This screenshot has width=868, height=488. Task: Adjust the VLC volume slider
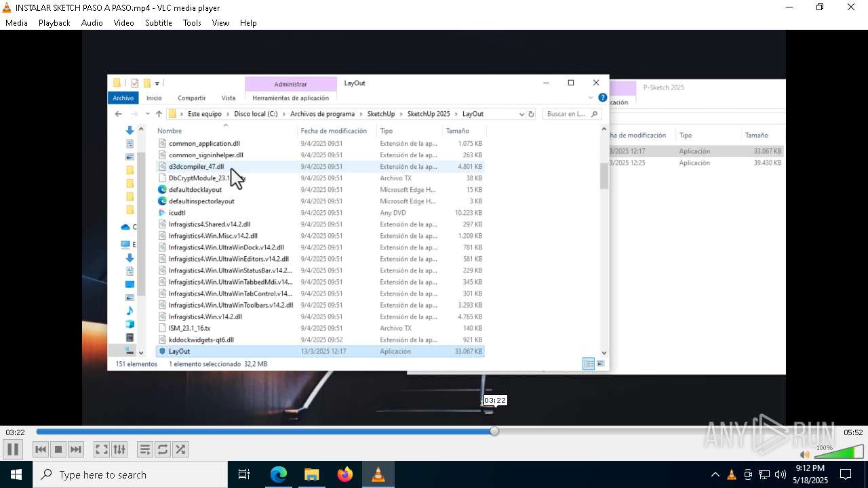pos(838,452)
